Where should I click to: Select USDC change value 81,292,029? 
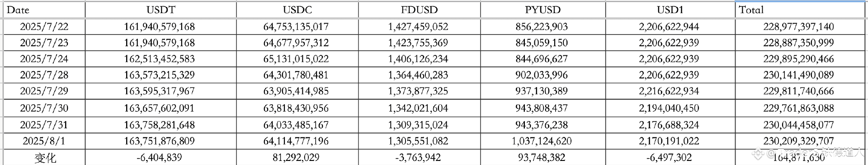[x=296, y=158]
